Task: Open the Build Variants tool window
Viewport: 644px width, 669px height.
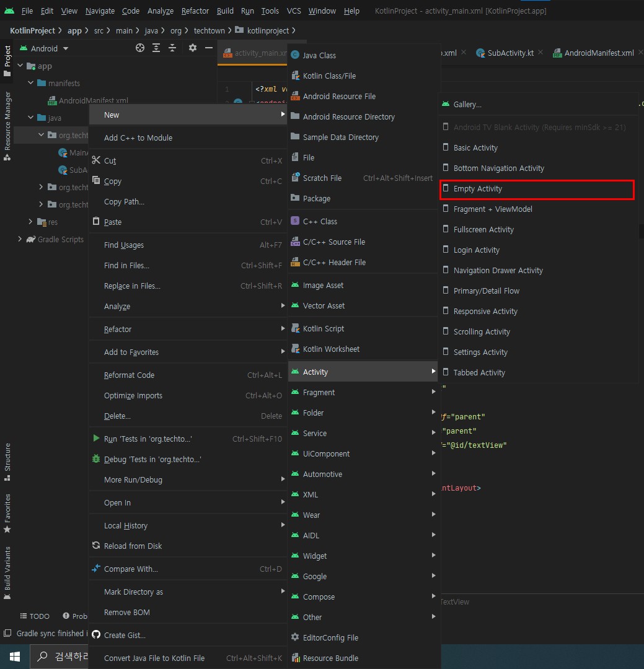Action: pos(7,572)
